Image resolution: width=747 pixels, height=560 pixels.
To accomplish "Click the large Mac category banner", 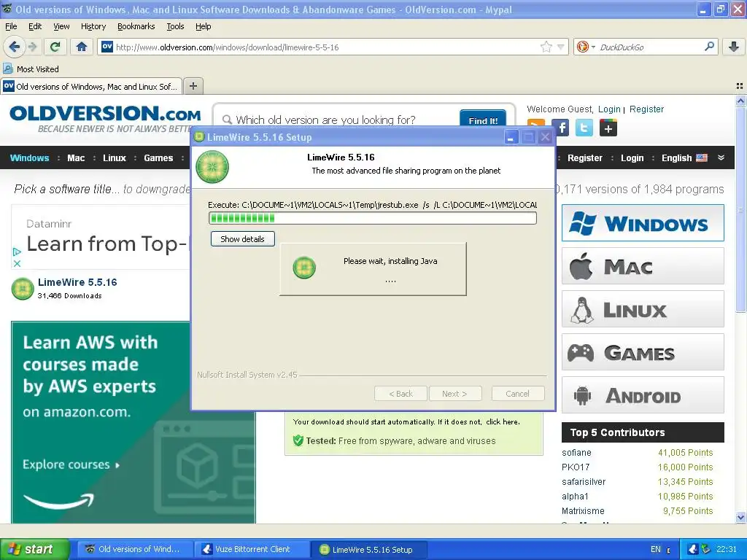I will point(643,265).
